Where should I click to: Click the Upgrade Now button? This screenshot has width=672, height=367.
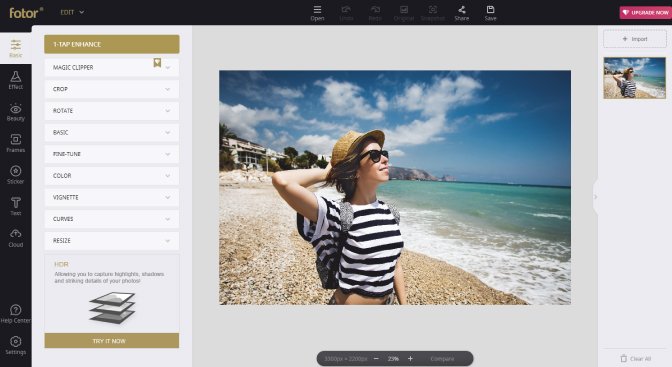[645, 12]
